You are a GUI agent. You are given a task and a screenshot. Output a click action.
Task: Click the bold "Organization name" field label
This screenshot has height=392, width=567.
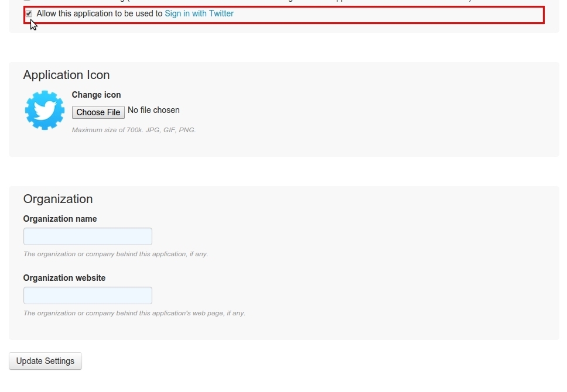[x=60, y=219]
